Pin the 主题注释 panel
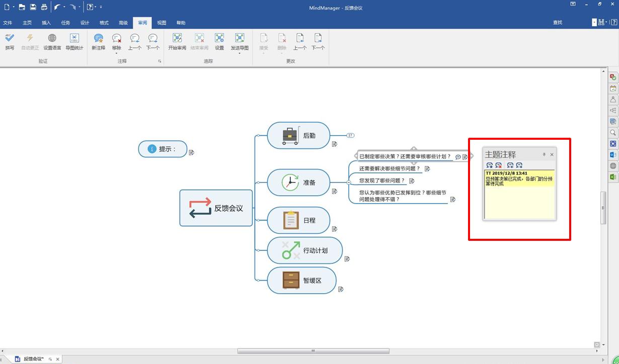 pyautogui.click(x=544, y=155)
